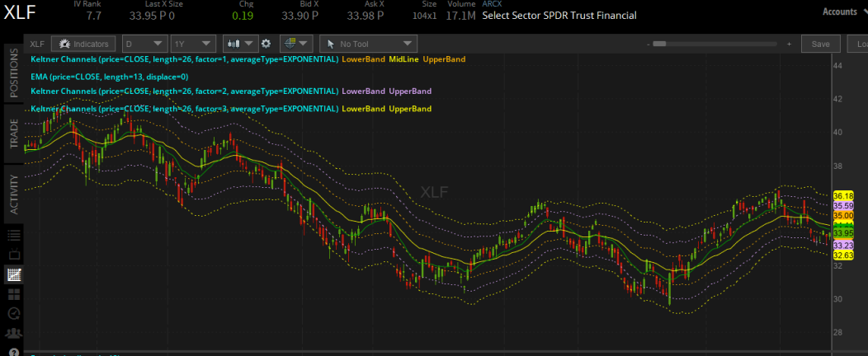
Task: Open the crosshair cursor mode dropdown
Action: pos(296,44)
